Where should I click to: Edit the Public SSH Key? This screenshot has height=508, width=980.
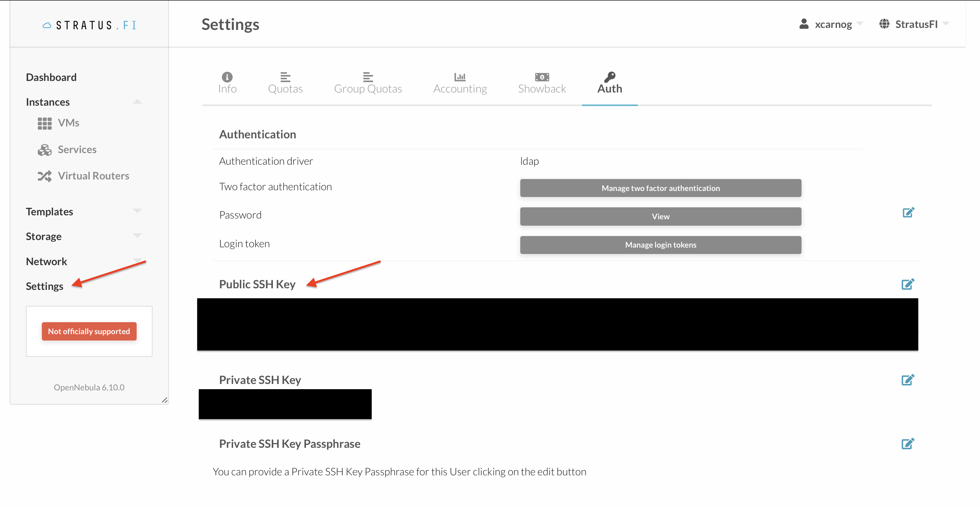(x=907, y=284)
